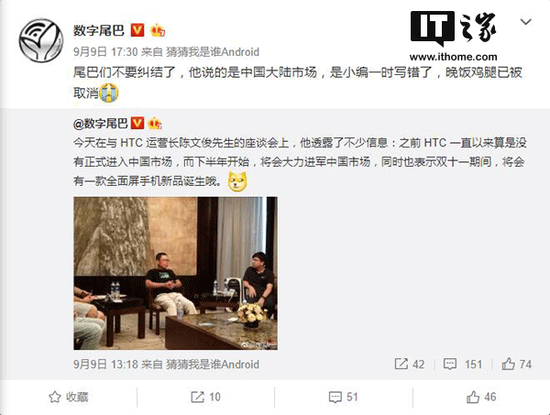The image size is (550, 415).
Task: Open the 9月9日 13:18 original post timestamp
Action: (x=105, y=364)
